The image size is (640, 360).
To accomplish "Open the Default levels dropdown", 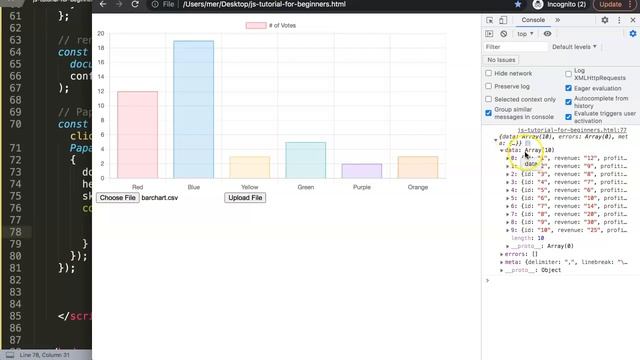I will pos(574,47).
